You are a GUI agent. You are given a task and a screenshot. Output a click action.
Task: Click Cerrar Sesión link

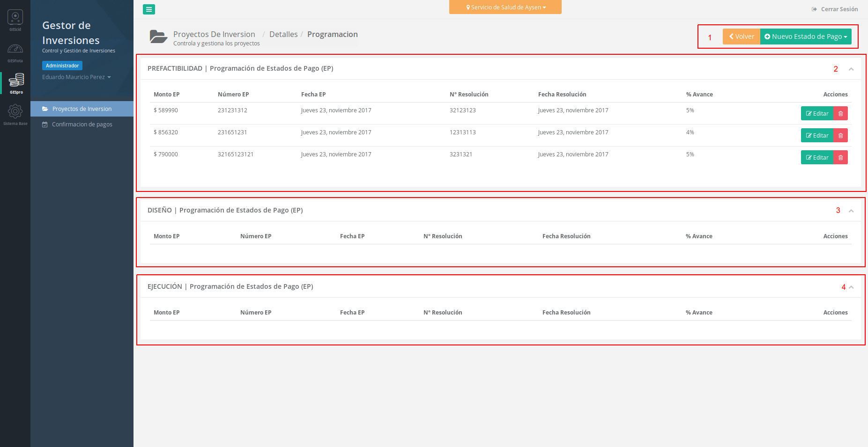point(835,9)
